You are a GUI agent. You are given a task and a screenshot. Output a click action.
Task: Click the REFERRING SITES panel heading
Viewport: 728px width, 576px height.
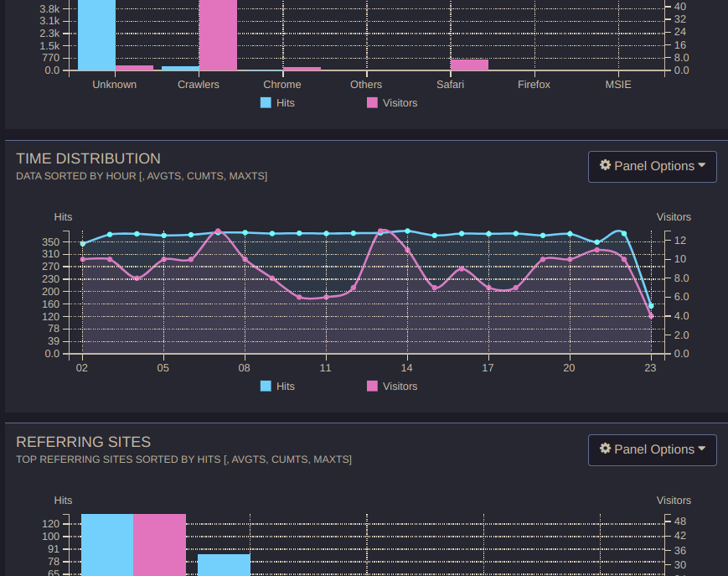83,442
